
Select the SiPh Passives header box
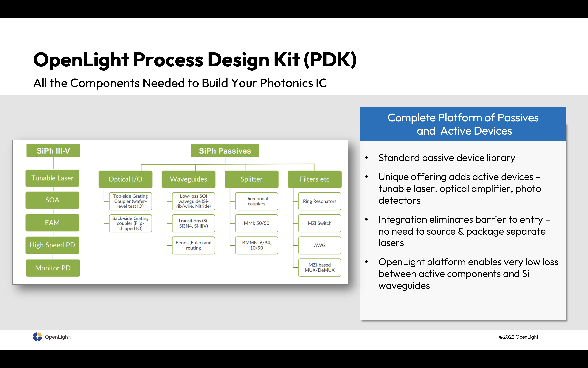click(x=225, y=151)
